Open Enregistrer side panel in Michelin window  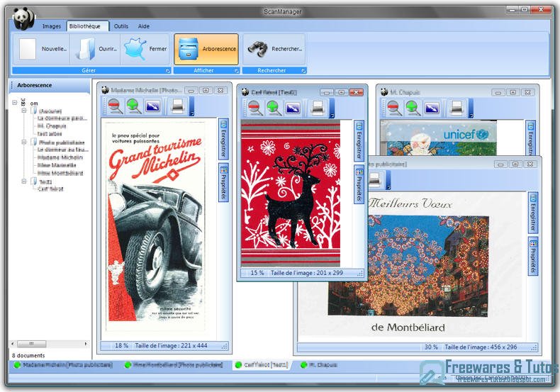click(223, 139)
